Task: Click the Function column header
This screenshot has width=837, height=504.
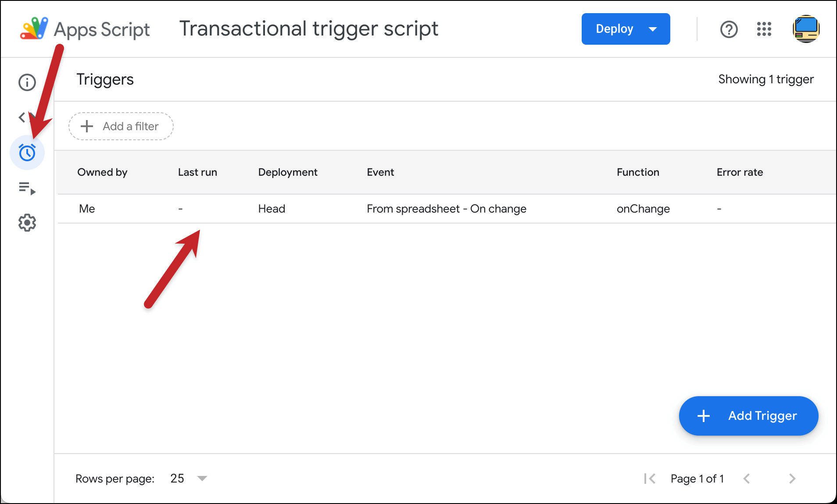Action: (x=638, y=172)
